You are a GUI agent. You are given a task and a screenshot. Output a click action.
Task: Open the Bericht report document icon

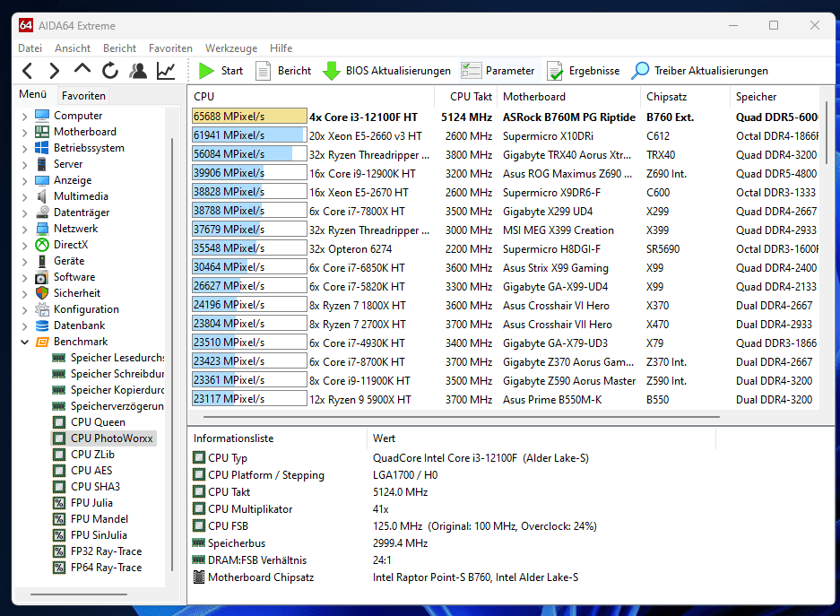pos(263,71)
